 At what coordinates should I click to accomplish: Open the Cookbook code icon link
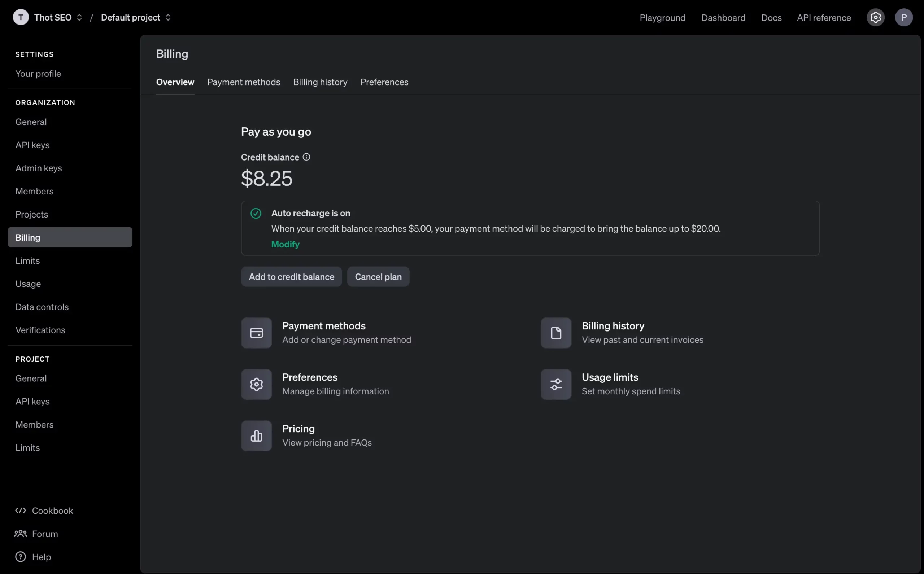pyautogui.click(x=21, y=511)
